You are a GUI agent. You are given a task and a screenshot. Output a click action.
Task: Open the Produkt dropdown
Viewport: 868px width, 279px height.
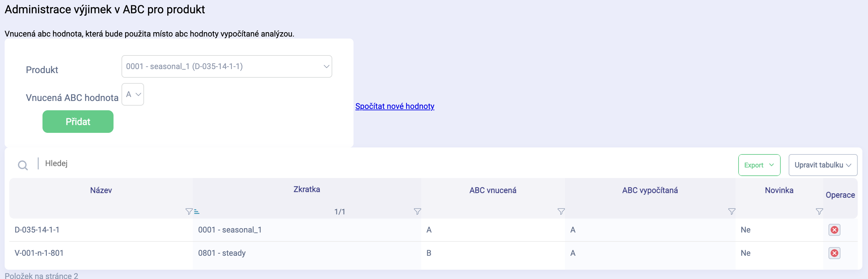pos(226,66)
